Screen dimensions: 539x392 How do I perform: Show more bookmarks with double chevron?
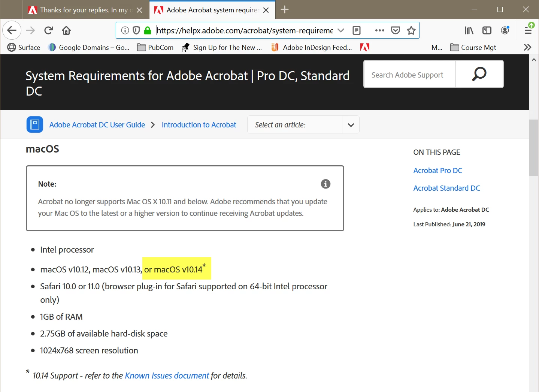coord(527,47)
